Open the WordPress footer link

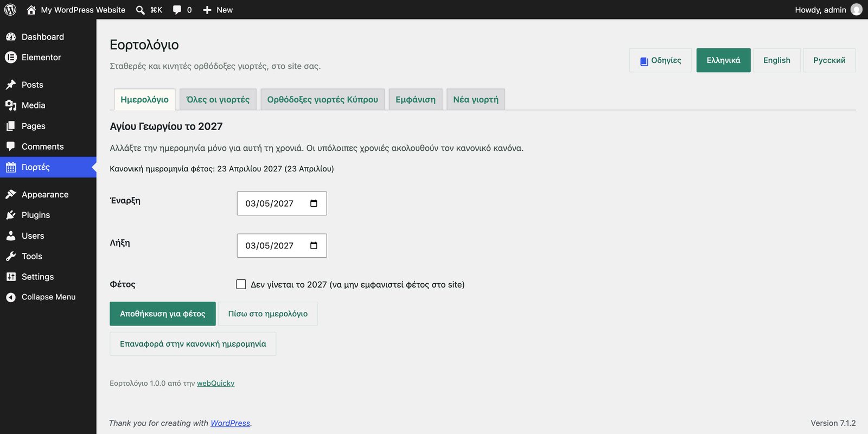point(230,423)
